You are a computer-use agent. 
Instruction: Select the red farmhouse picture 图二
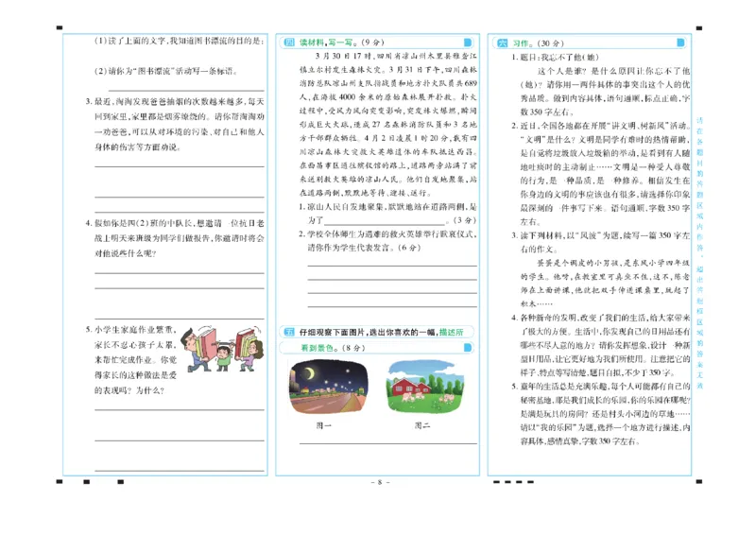click(424, 387)
